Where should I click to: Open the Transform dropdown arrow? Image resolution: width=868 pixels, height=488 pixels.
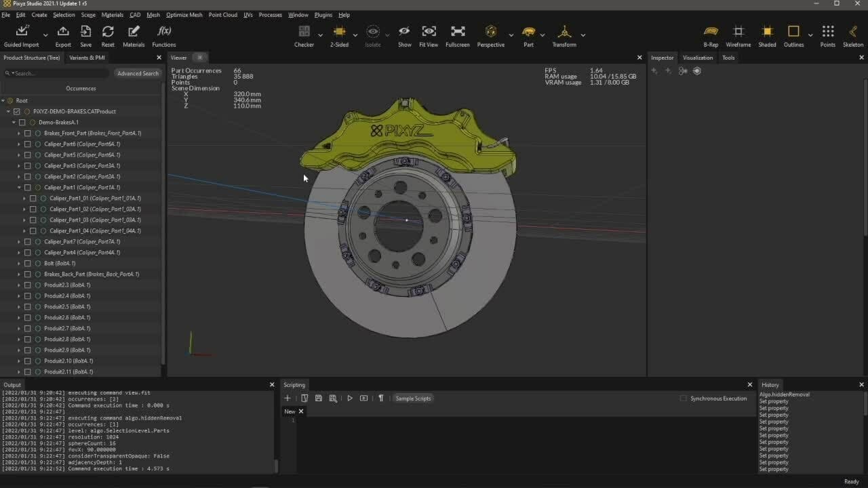[583, 35]
